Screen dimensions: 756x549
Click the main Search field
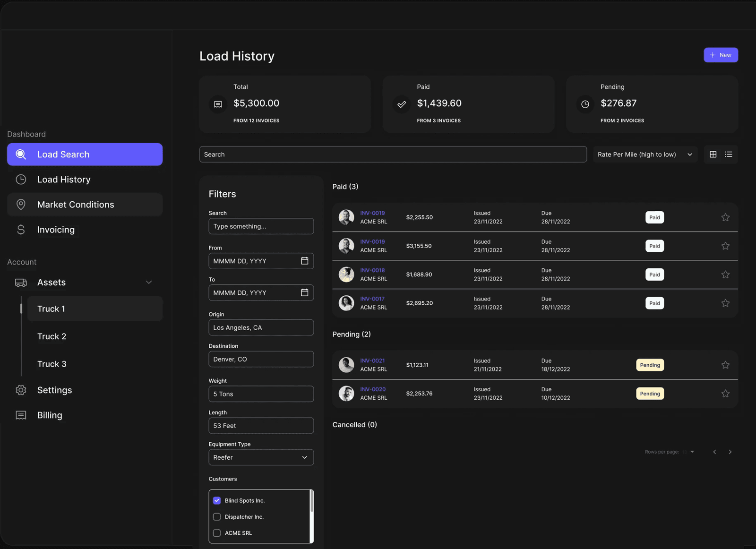(x=393, y=154)
